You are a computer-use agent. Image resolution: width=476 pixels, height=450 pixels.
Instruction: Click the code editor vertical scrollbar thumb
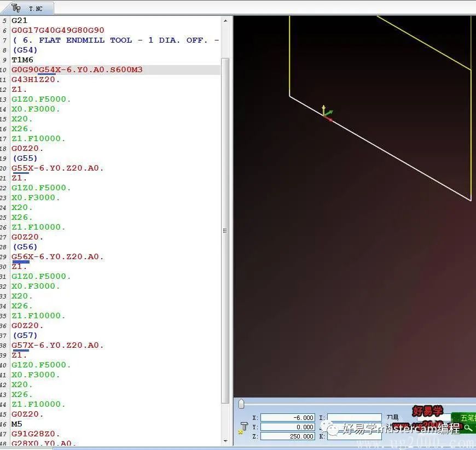tap(225, 231)
